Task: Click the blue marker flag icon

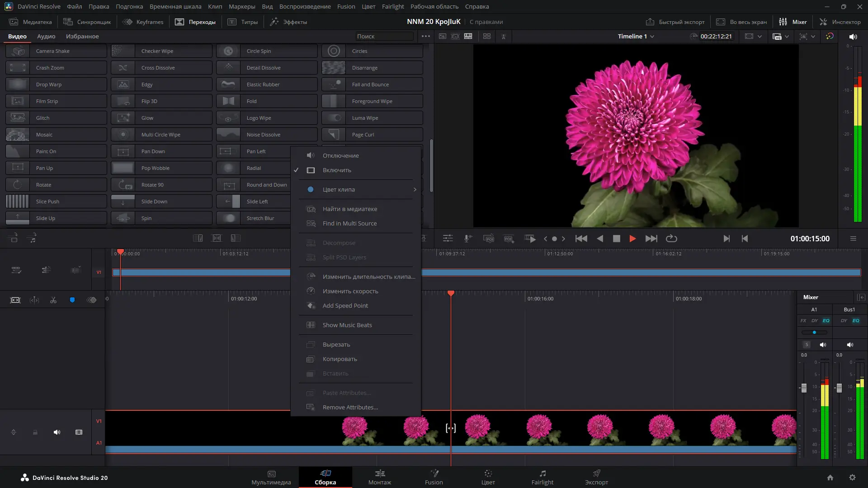Action: pyautogui.click(x=72, y=300)
